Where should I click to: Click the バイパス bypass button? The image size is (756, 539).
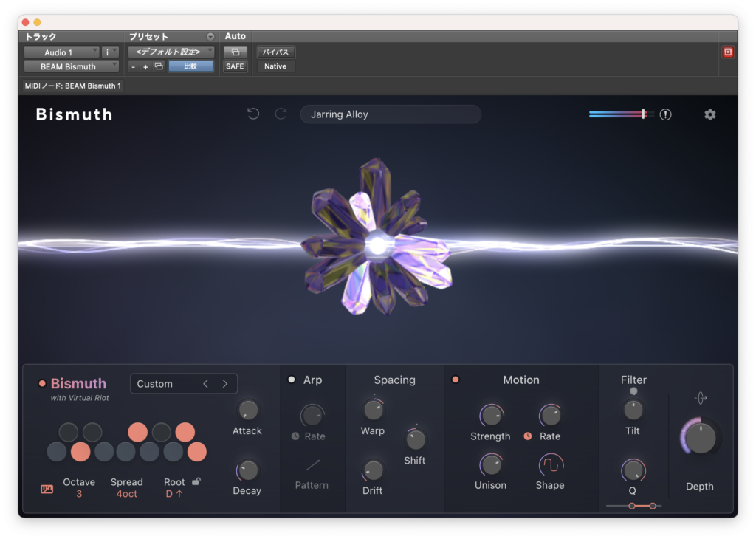(x=276, y=52)
